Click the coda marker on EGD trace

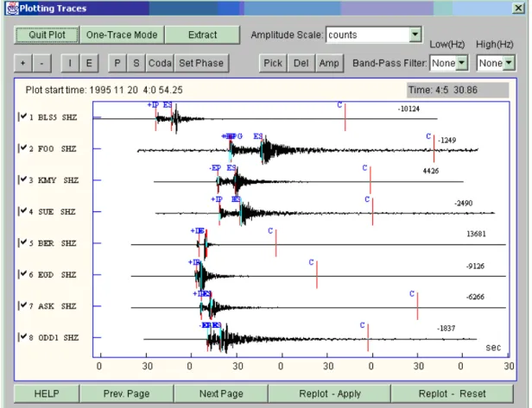tap(317, 274)
